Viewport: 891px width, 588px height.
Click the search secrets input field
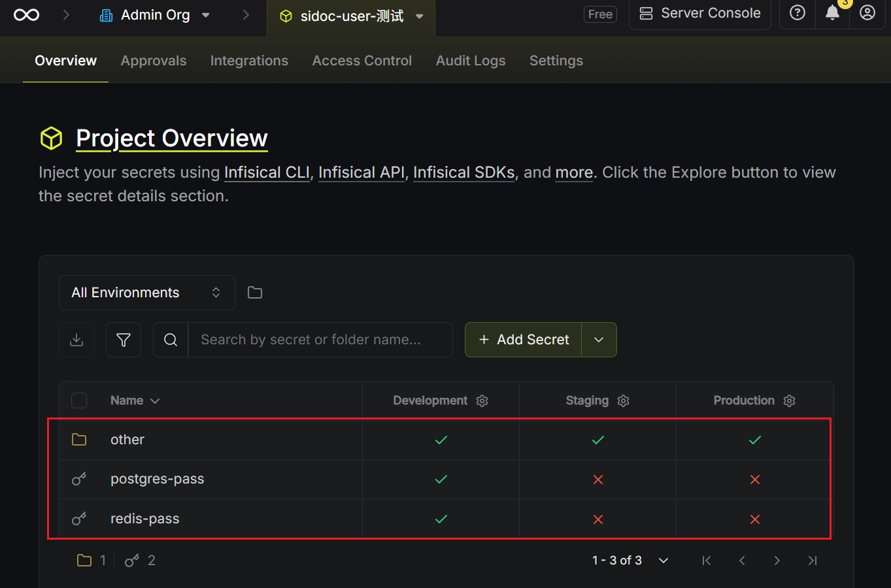coord(320,340)
